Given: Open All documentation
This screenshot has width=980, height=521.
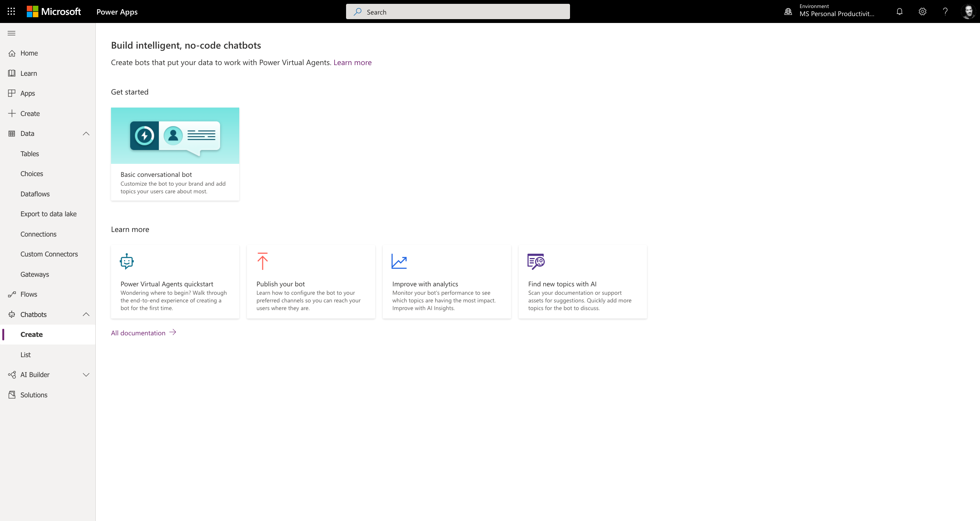Looking at the screenshot, I should click(x=138, y=333).
